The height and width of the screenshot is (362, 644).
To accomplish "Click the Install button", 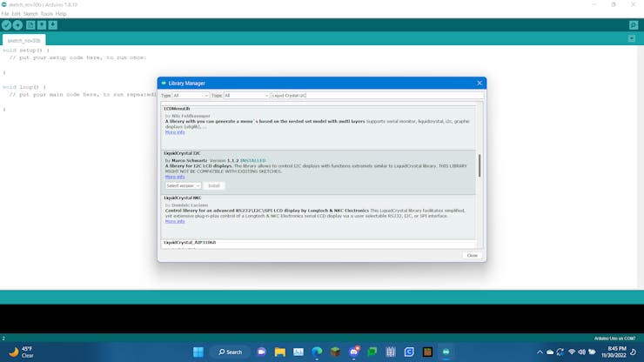I will (x=214, y=185).
